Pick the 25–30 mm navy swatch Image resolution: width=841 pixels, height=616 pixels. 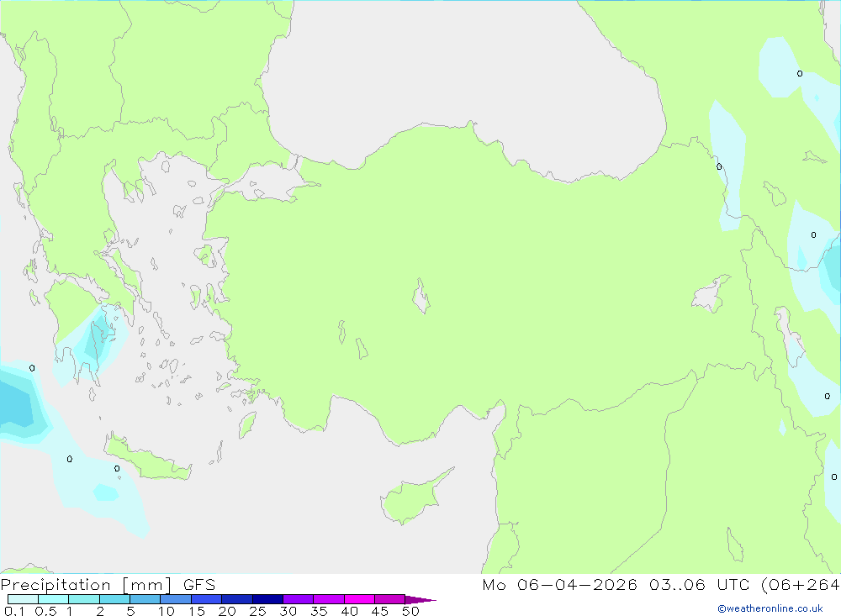click(x=267, y=599)
